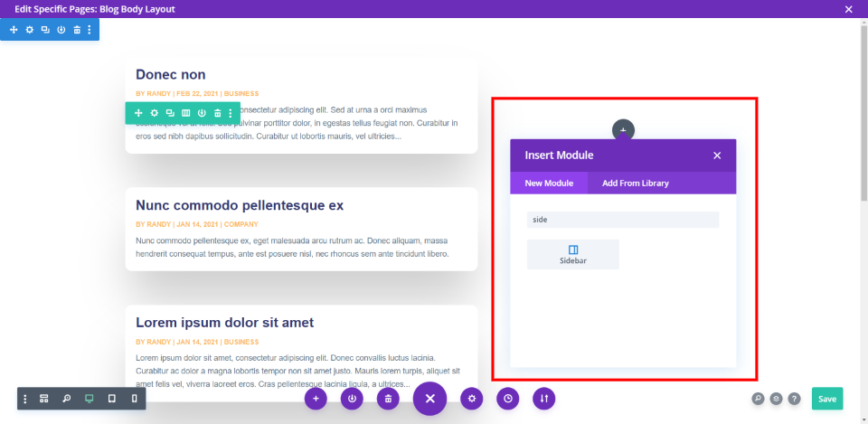Select tablet view mode
This screenshot has width=868, height=424.
point(111,399)
